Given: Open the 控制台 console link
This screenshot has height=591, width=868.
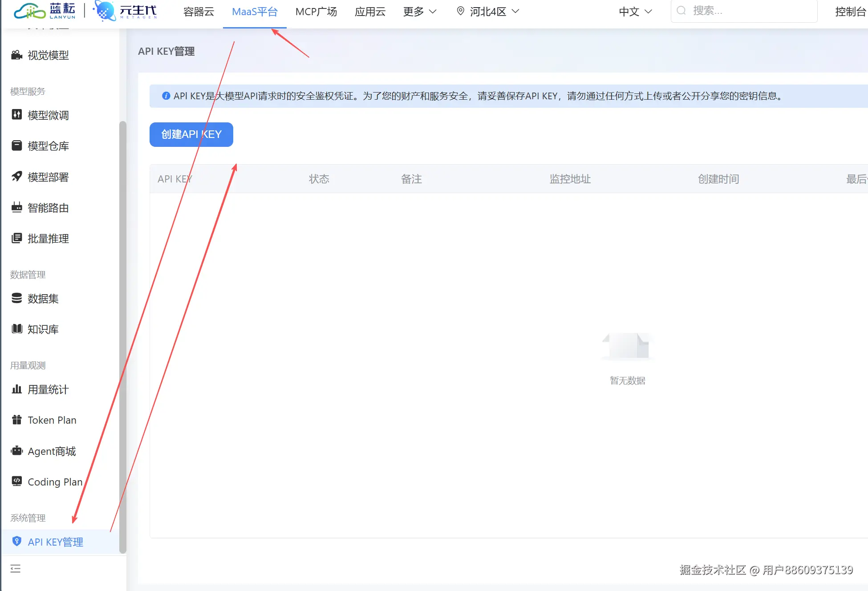Looking at the screenshot, I should click(851, 12).
